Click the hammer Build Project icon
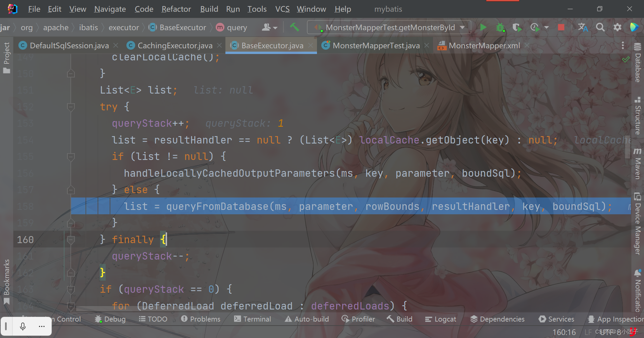Viewport: 644px width, 338px height. pyautogui.click(x=294, y=27)
